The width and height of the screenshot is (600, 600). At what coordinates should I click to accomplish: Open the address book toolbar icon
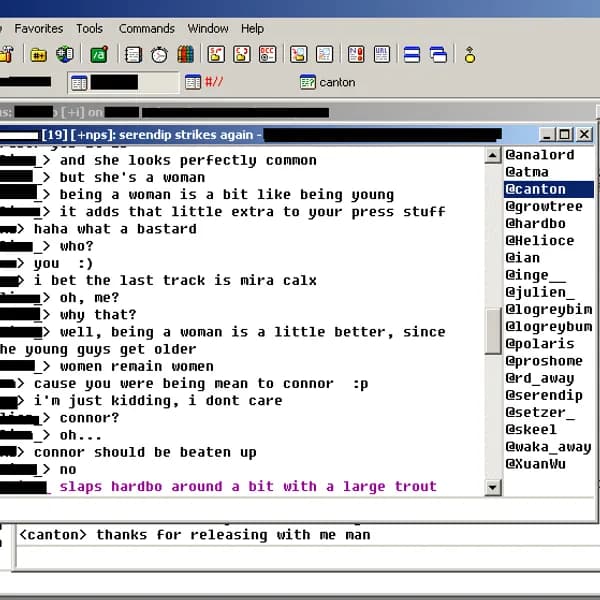point(133,54)
